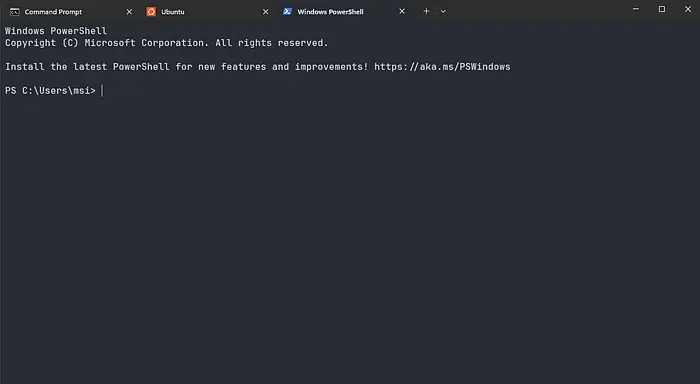This screenshot has width=700, height=384.
Task: Click the blue PowerShell tab icon
Action: coord(288,12)
